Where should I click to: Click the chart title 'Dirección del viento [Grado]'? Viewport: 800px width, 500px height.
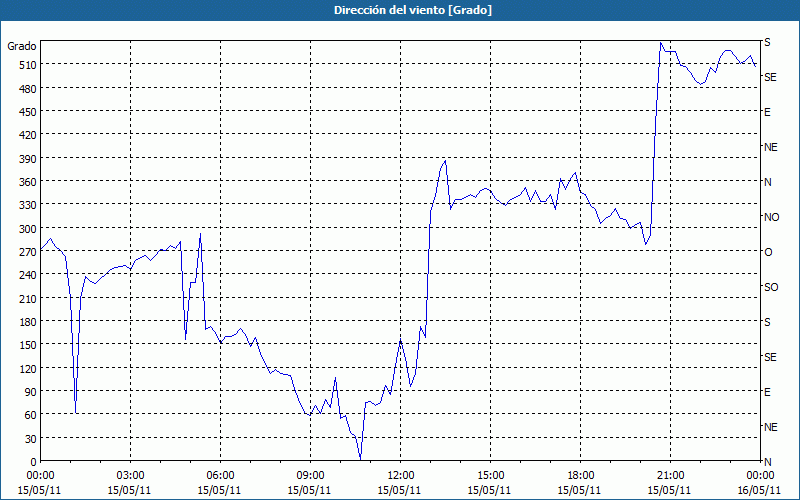[413, 10]
